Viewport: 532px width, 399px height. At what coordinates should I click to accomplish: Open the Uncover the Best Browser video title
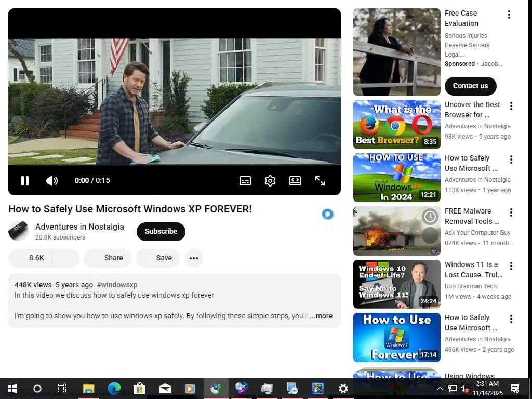pos(472,110)
